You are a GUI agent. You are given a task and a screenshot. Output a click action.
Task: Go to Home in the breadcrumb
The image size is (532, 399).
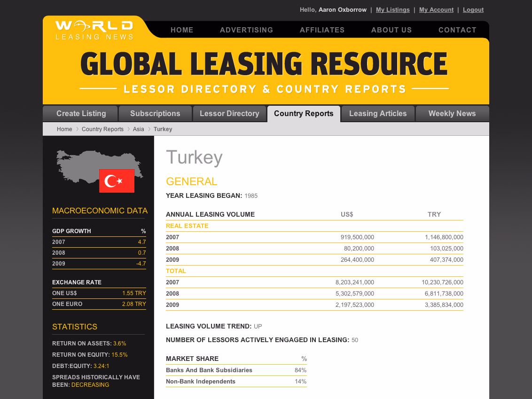point(64,129)
